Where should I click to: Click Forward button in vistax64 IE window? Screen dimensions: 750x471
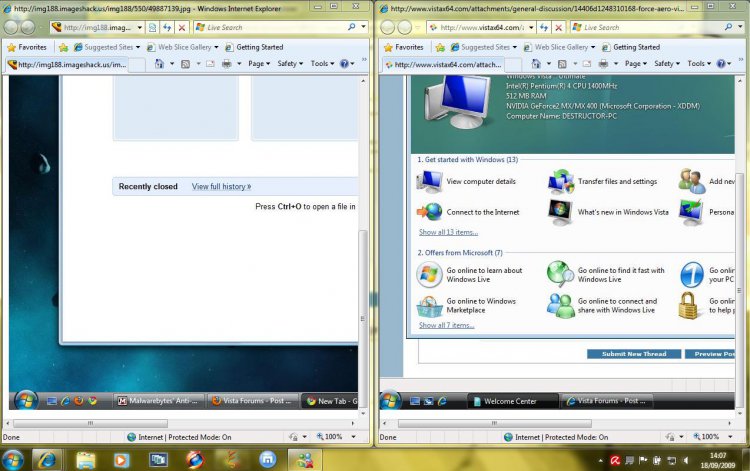405,27
